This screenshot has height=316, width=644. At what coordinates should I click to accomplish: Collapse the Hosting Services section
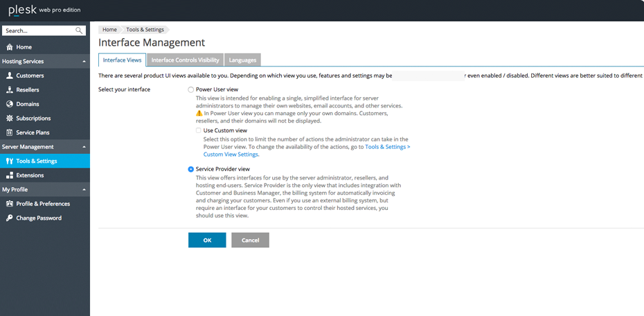click(84, 62)
